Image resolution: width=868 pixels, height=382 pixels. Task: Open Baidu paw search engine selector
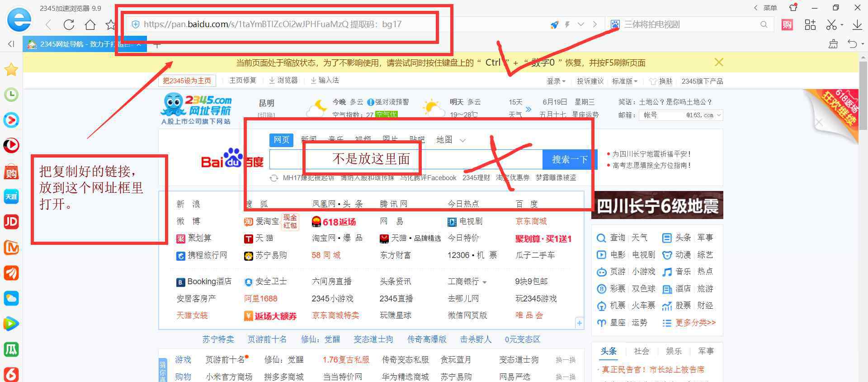615,24
